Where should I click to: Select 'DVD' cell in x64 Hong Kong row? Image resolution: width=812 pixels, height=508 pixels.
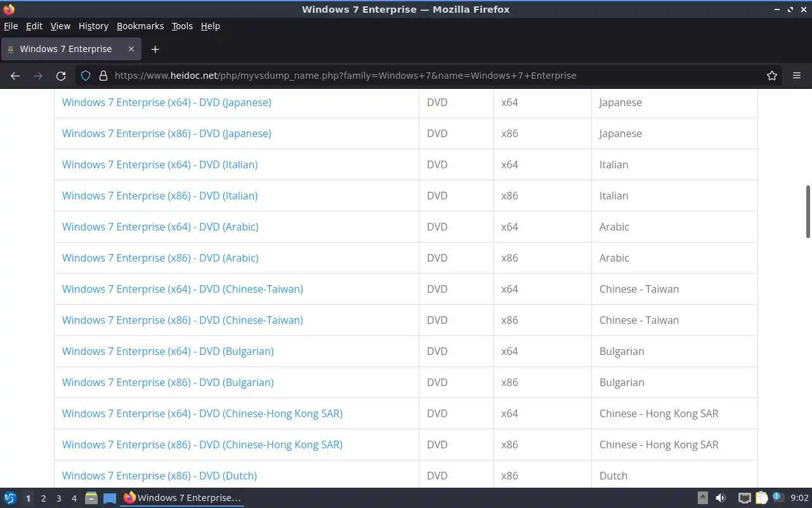(456, 413)
